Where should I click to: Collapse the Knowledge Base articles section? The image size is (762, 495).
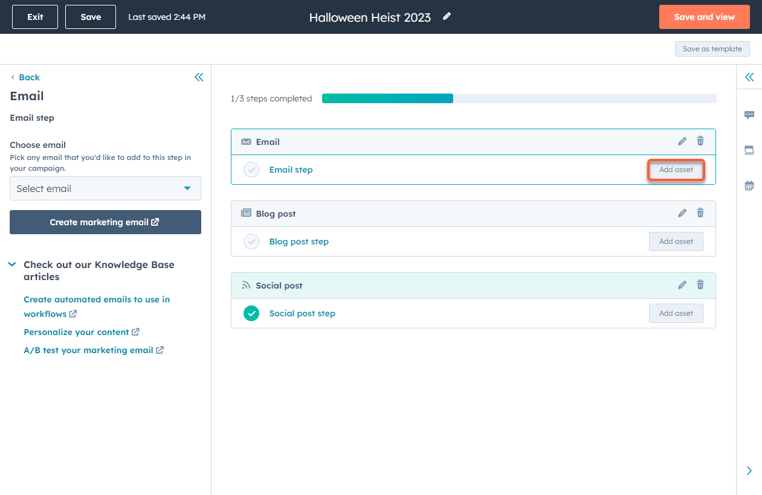pos(12,265)
